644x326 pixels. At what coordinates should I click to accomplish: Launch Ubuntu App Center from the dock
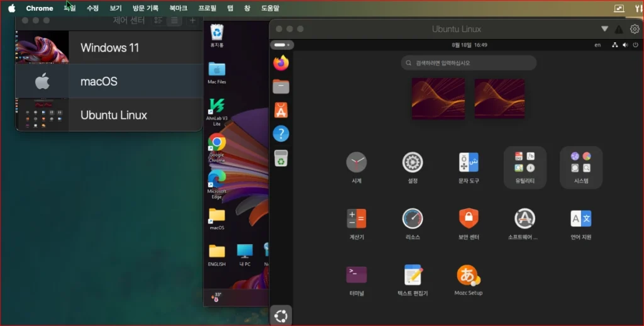(281, 110)
